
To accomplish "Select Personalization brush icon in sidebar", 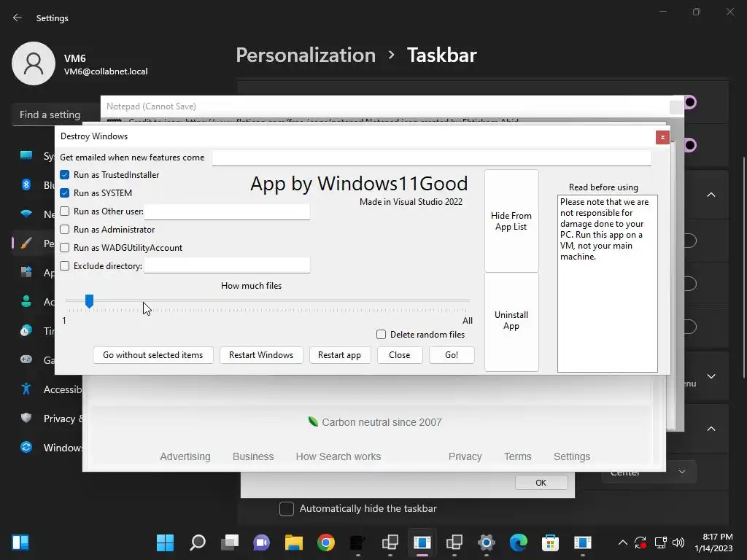I will coord(26,244).
